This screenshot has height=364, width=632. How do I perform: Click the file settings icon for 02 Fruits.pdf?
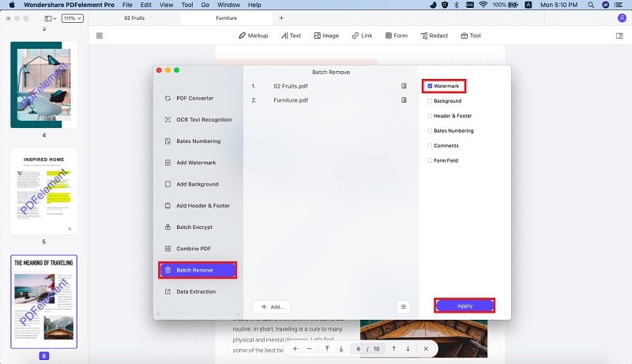point(404,86)
